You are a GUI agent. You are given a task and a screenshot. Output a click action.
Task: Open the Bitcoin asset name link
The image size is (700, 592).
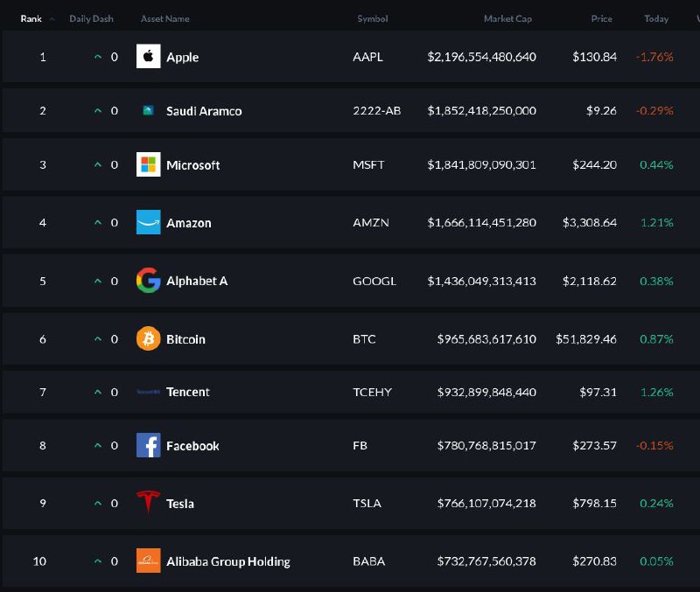tap(185, 339)
